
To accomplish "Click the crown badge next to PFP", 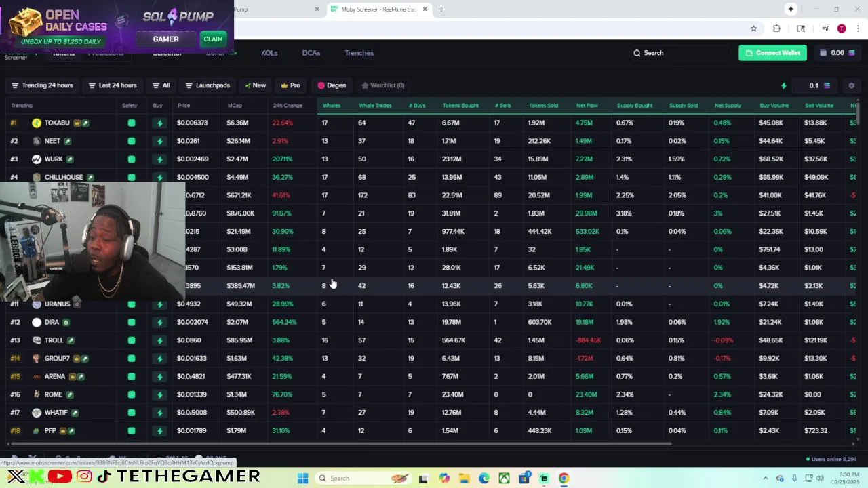I will point(62,431).
